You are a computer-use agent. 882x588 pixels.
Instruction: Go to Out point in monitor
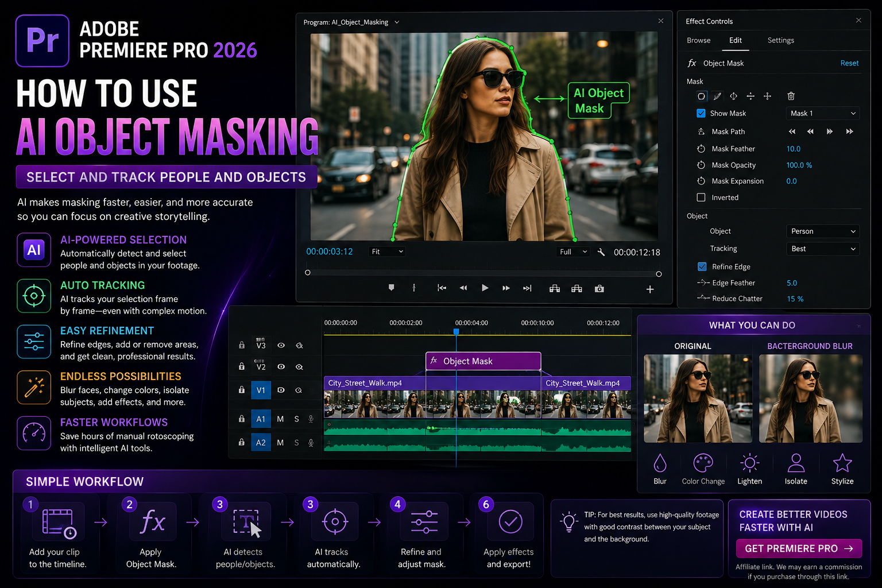click(x=527, y=288)
